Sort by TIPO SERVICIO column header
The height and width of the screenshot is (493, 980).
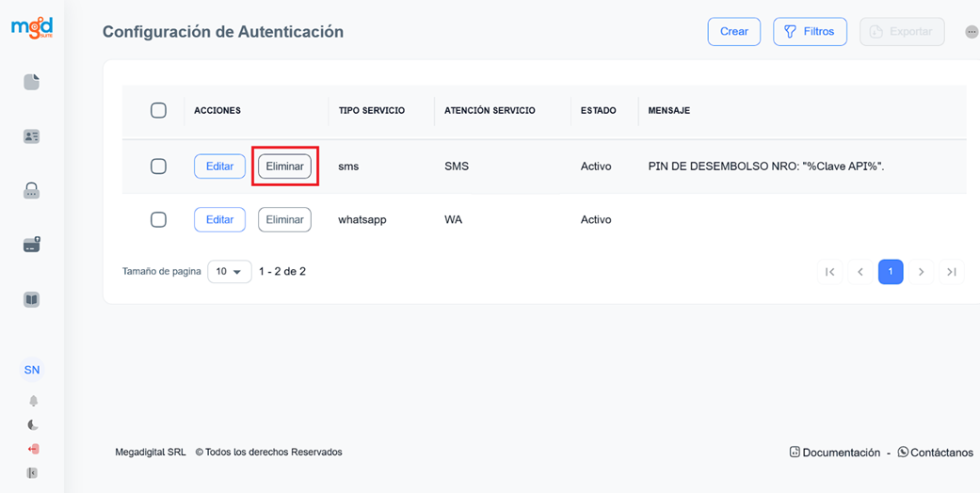pos(372,110)
